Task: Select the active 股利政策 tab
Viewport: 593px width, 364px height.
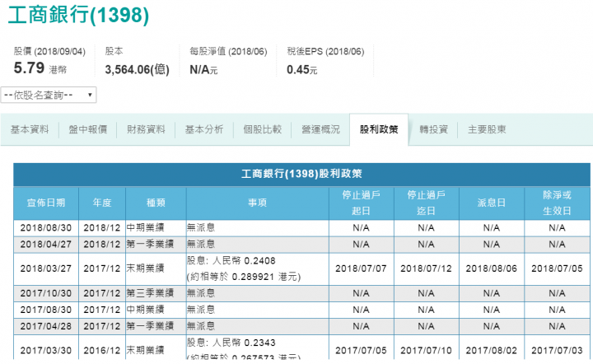Action: [379, 129]
